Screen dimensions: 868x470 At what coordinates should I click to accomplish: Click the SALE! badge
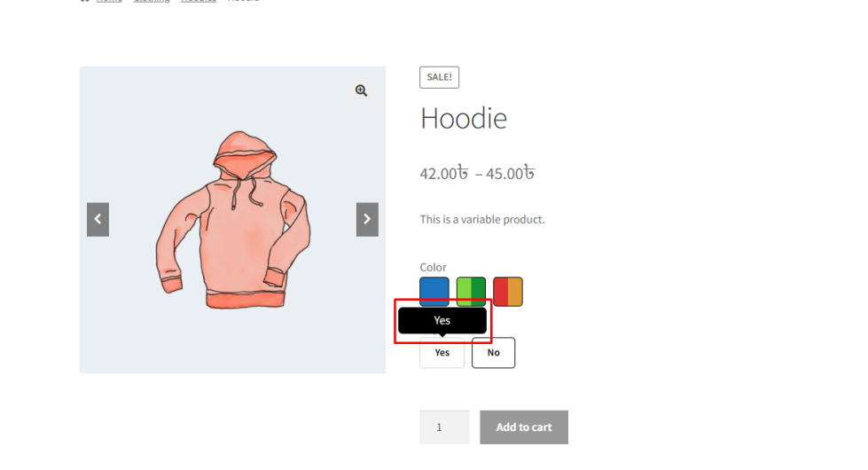coord(439,77)
